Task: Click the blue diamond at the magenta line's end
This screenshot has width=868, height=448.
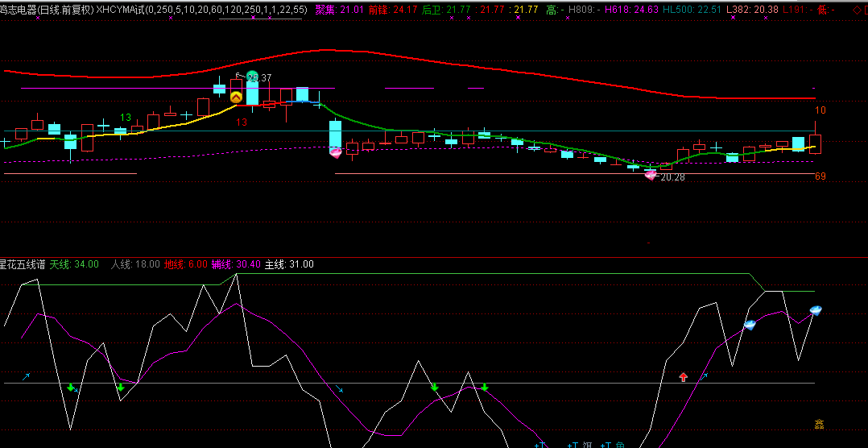Action: point(816,310)
